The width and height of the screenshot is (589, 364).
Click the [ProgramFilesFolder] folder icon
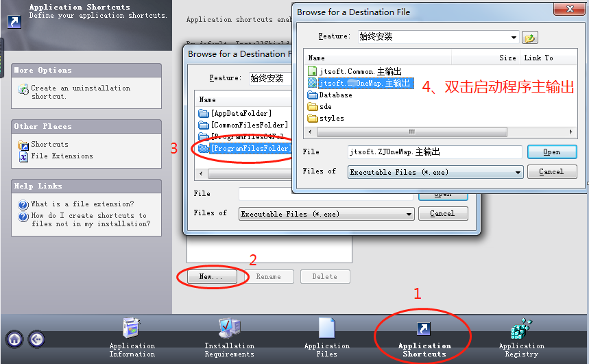[203, 148]
